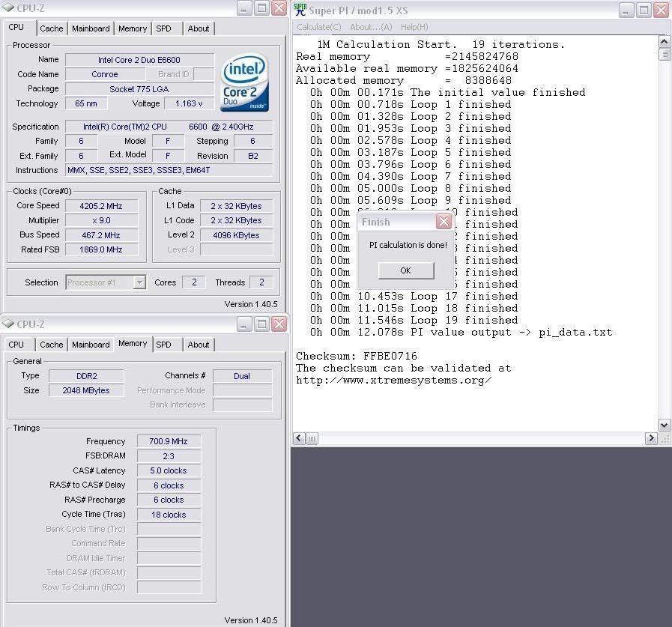672x627 pixels.
Task: Click the Code Name field showing Conroe
Action: [105, 74]
